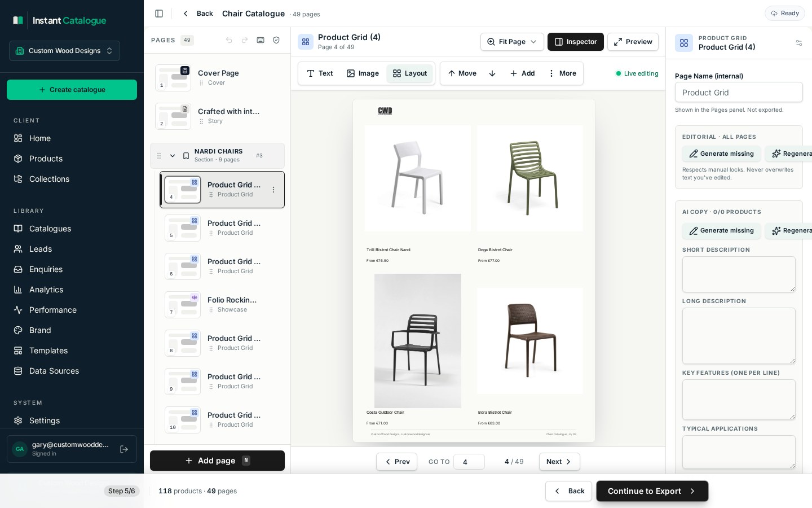Go to Leads in the Library
This screenshot has width=812, height=508.
[x=72, y=249]
